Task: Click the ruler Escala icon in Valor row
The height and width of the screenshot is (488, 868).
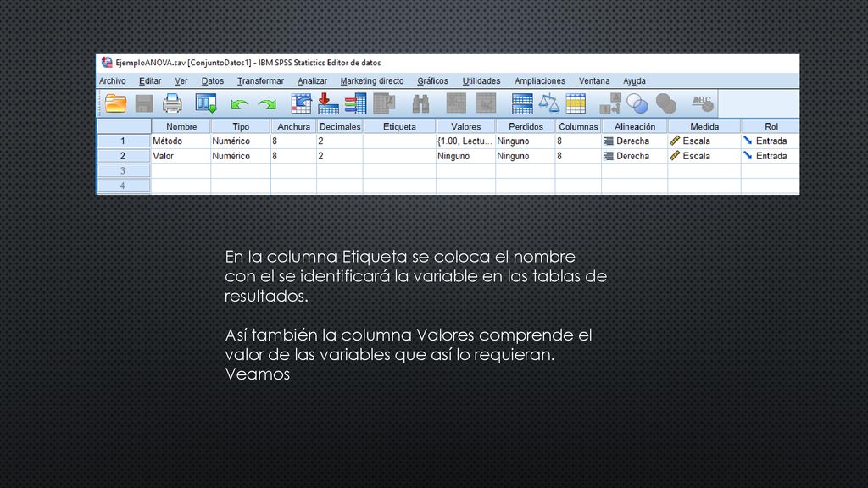Action: (675, 156)
